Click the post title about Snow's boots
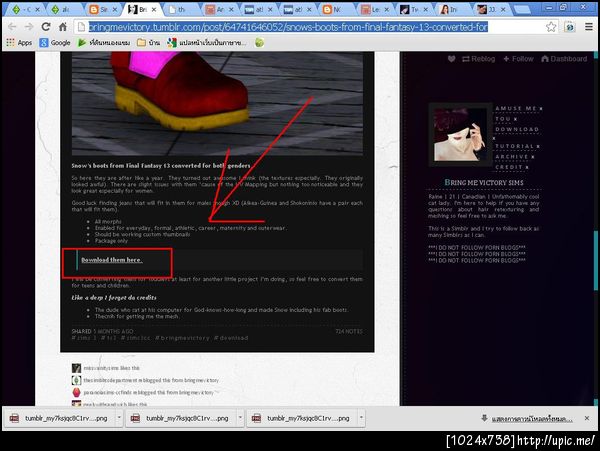The image size is (600, 451). point(161,166)
